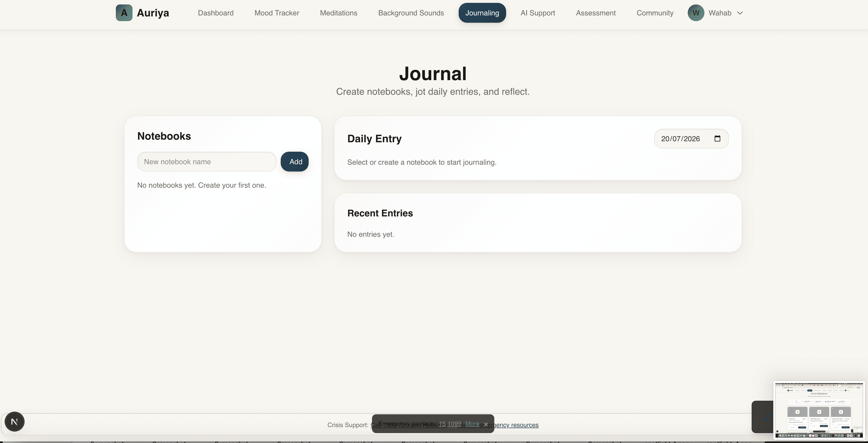
Task: Open the AI Support page
Action: tap(538, 13)
